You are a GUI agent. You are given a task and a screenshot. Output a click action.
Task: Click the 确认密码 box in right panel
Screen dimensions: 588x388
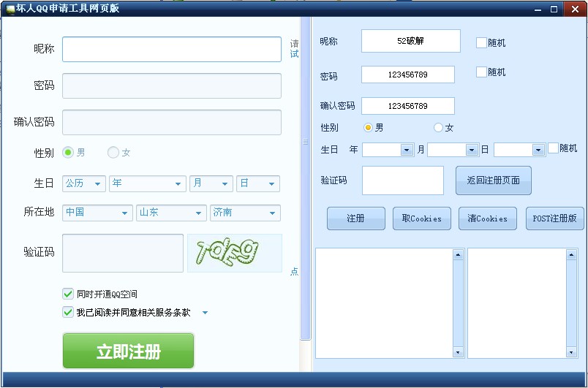coord(408,106)
